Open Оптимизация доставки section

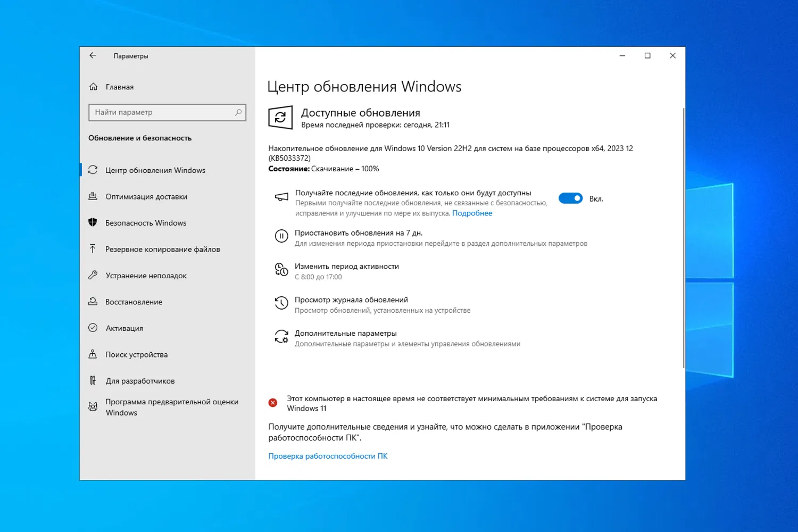[x=146, y=196]
